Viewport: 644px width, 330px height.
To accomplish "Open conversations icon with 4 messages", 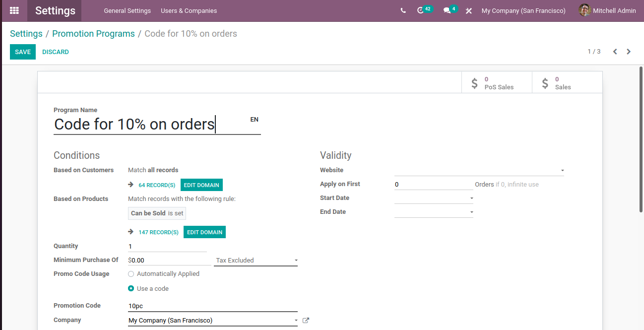I will pyautogui.click(x=450, y=10).
